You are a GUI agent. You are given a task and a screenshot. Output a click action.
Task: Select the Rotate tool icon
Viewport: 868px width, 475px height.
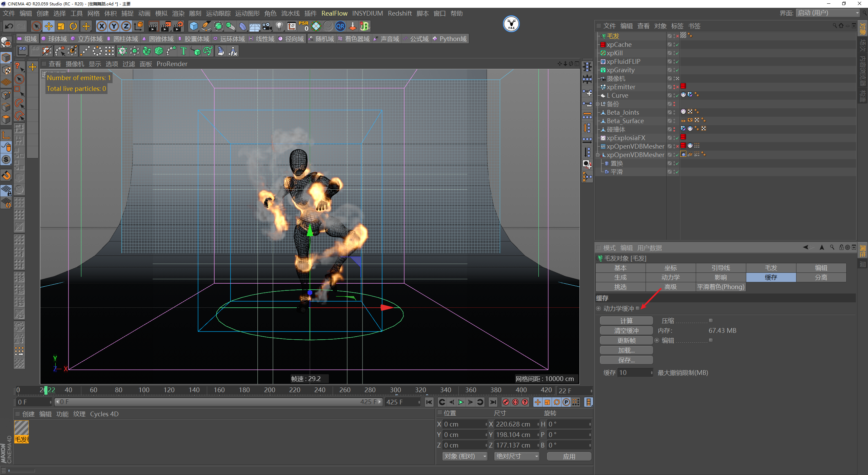(73, 26)
